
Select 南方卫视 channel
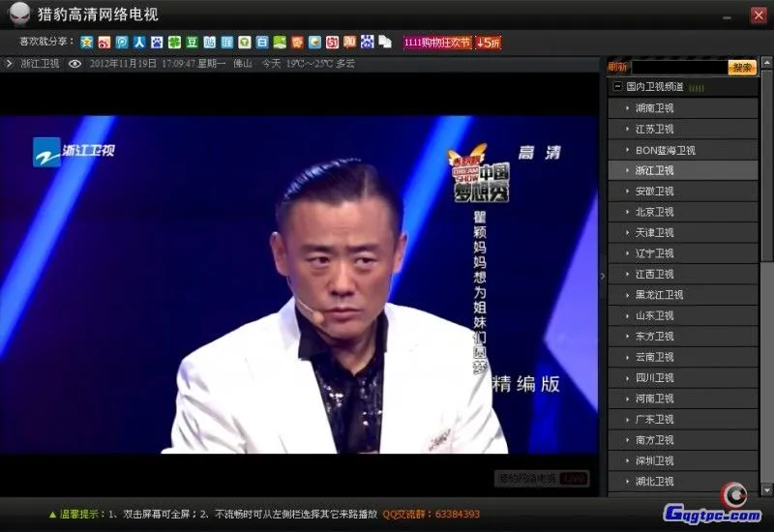tap(683, 440)
